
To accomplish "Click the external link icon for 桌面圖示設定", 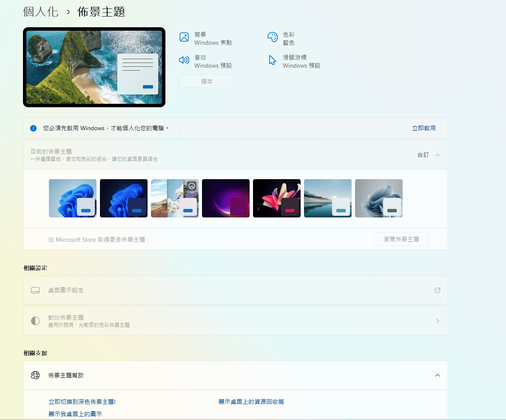I will click(x=437, y=290).
